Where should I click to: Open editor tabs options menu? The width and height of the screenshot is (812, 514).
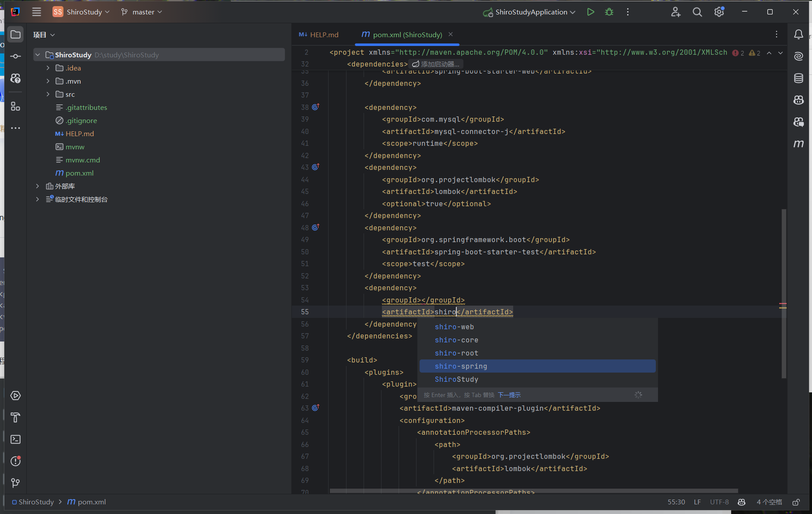(x=777, y=34)
